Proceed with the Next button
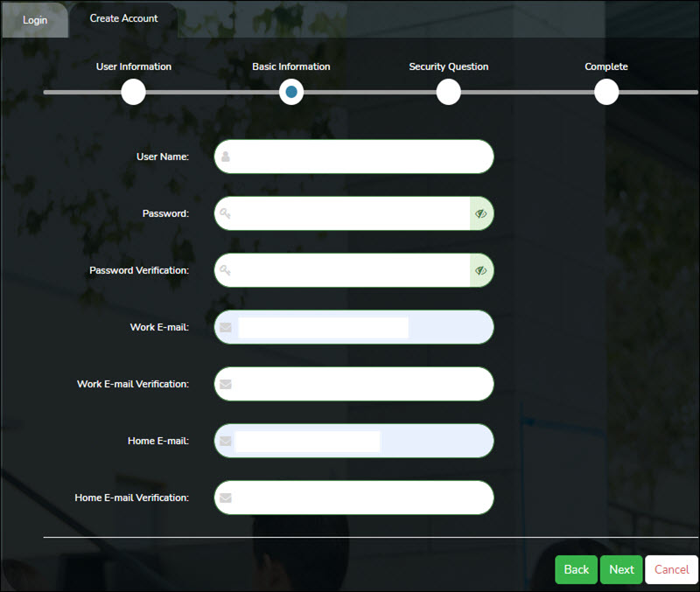Screen dimensions: 700x592 click(621, 569)
